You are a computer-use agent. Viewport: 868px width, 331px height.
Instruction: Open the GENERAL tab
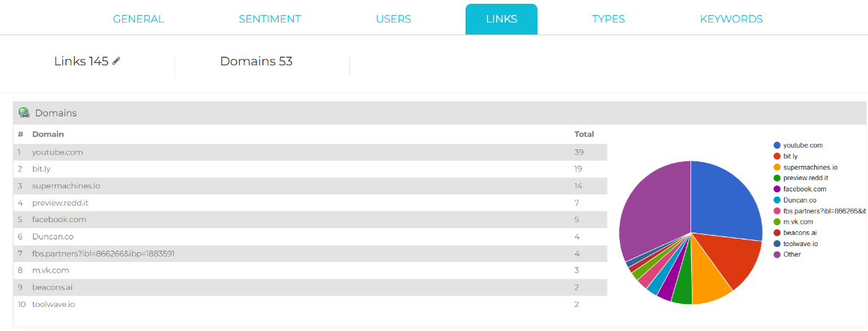[x=139, y=19]
